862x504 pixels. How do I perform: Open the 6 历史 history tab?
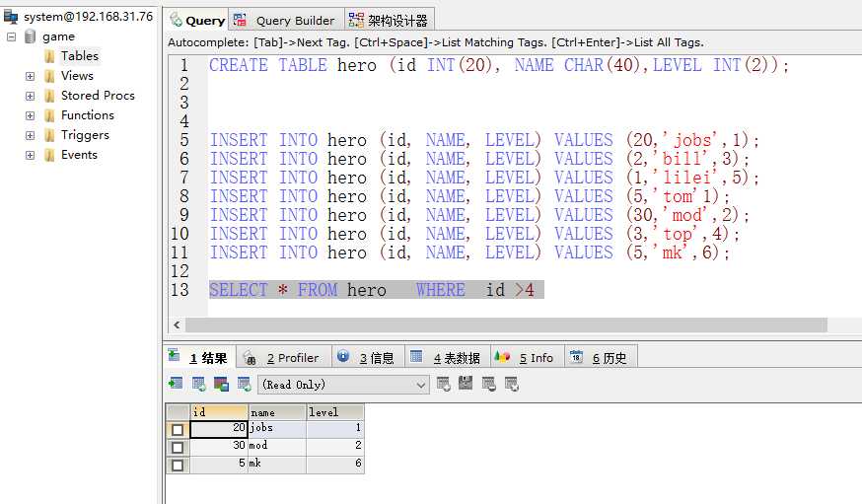point(601,358)
